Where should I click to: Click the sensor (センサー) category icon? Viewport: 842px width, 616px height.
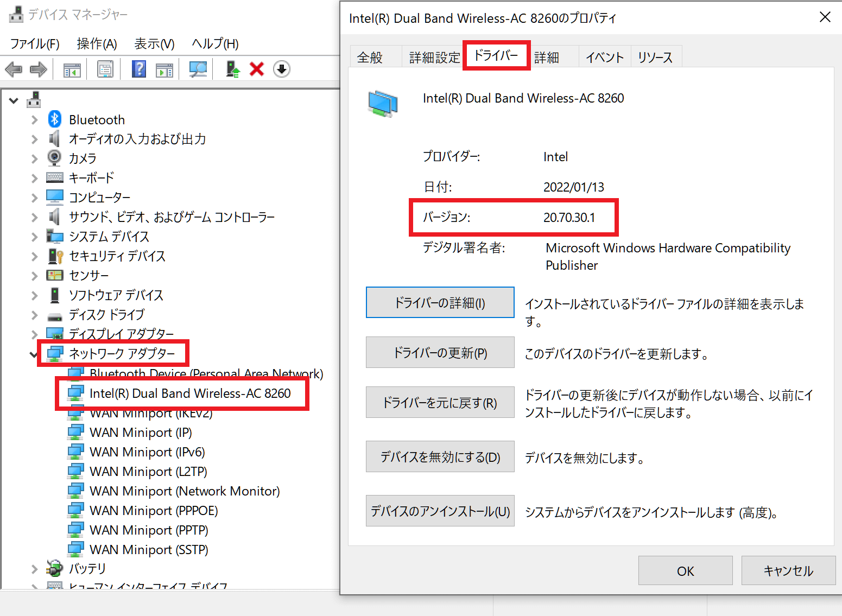[55, 275]
